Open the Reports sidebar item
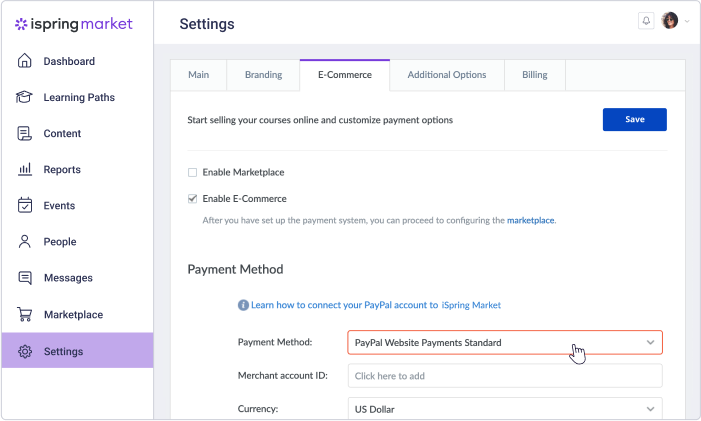 78,170
